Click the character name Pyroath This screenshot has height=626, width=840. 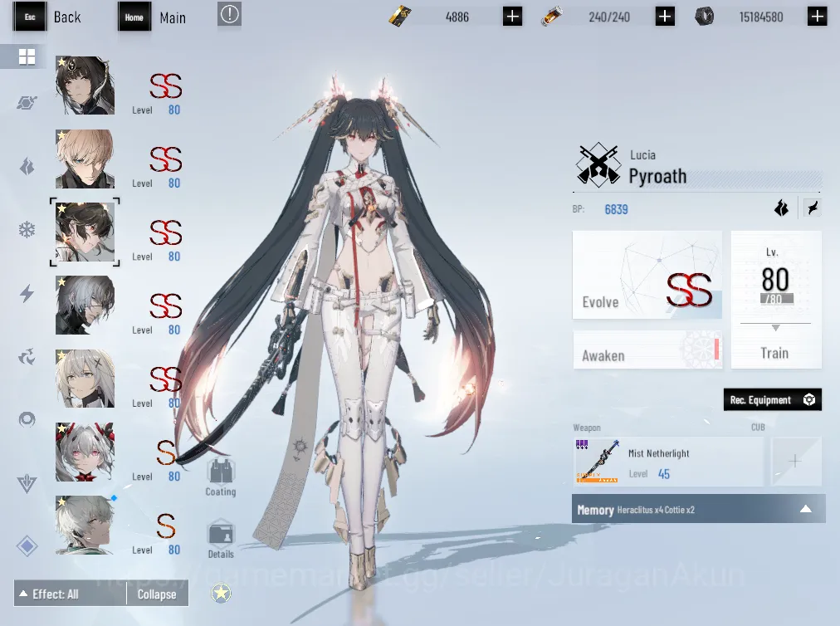click(657, 176)
